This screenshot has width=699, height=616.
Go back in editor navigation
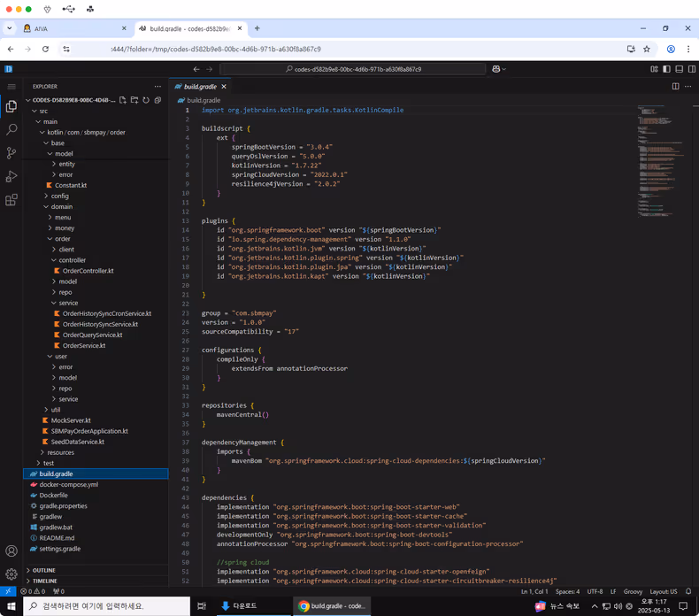196,69
